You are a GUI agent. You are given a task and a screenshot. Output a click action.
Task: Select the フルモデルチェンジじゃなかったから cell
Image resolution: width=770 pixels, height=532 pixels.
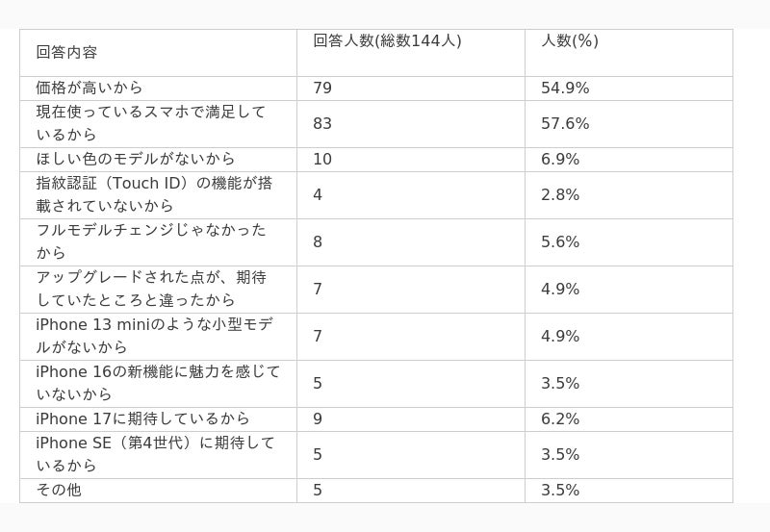click(151, 241)
